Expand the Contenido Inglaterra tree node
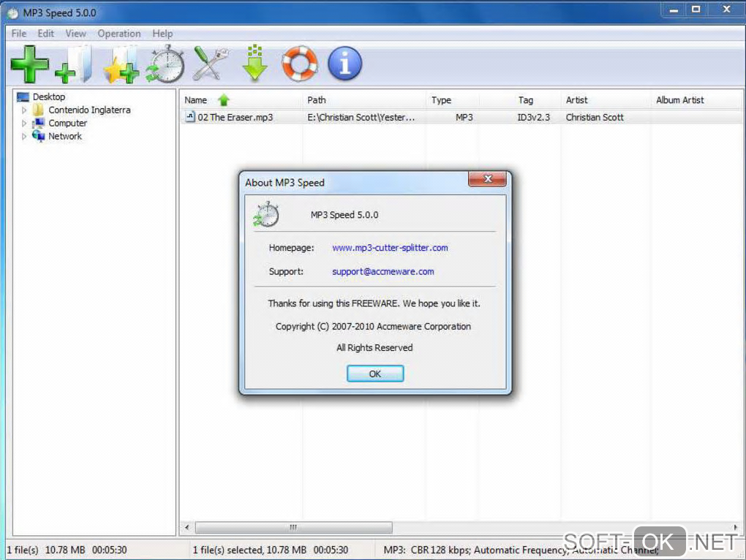 pos(24,110)
